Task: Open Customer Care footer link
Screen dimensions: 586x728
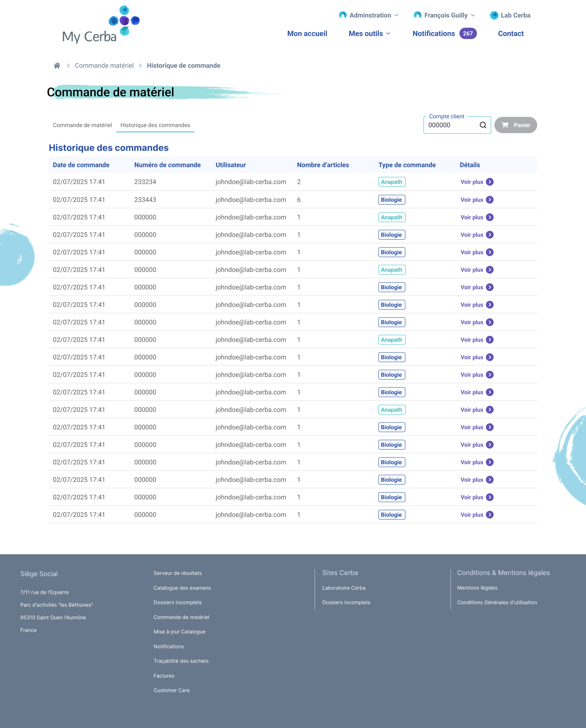Action: (x=171, y=690)
